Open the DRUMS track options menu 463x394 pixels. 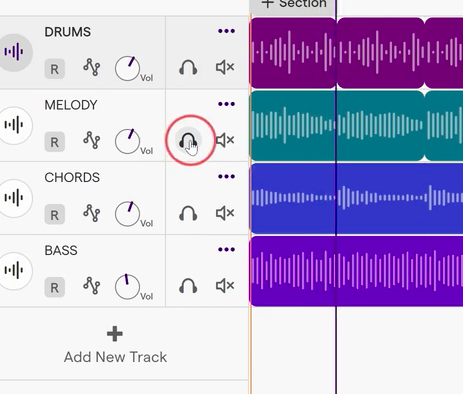pos(226,31)
